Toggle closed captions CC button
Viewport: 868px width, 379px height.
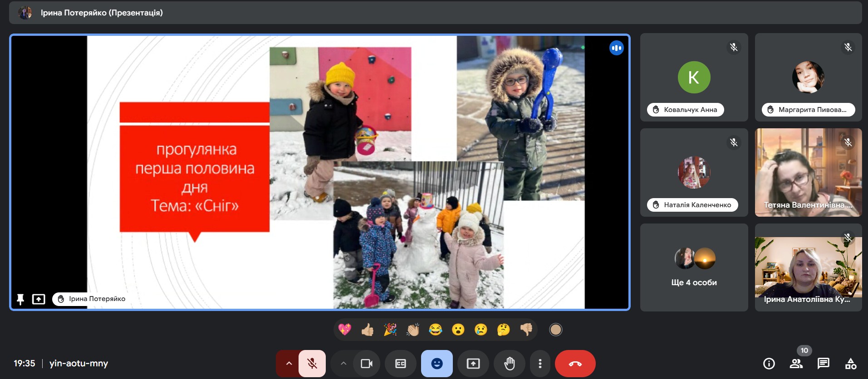401,364
